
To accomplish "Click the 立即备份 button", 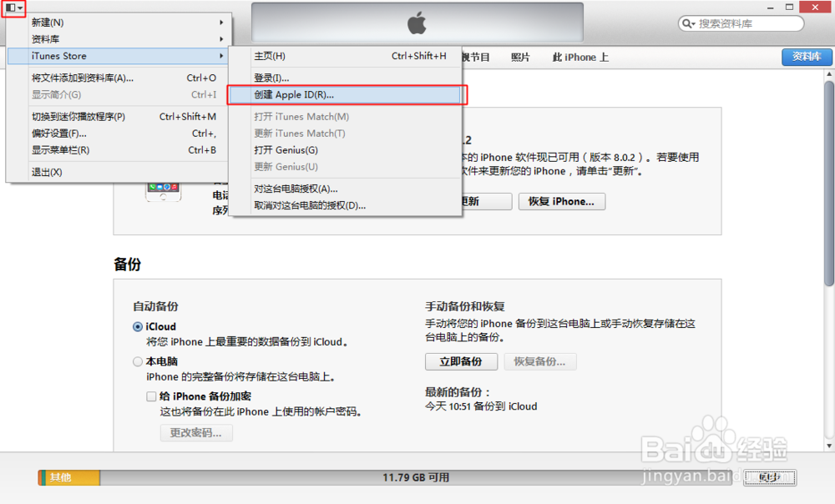I will [x=461, y=361].
